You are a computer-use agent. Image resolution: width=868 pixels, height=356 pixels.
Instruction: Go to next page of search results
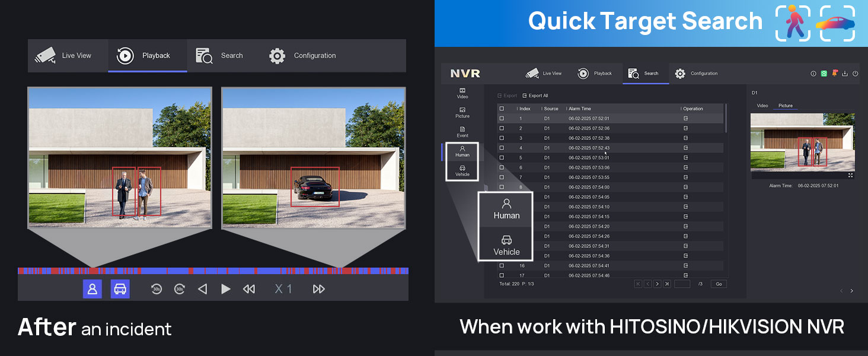657,284
